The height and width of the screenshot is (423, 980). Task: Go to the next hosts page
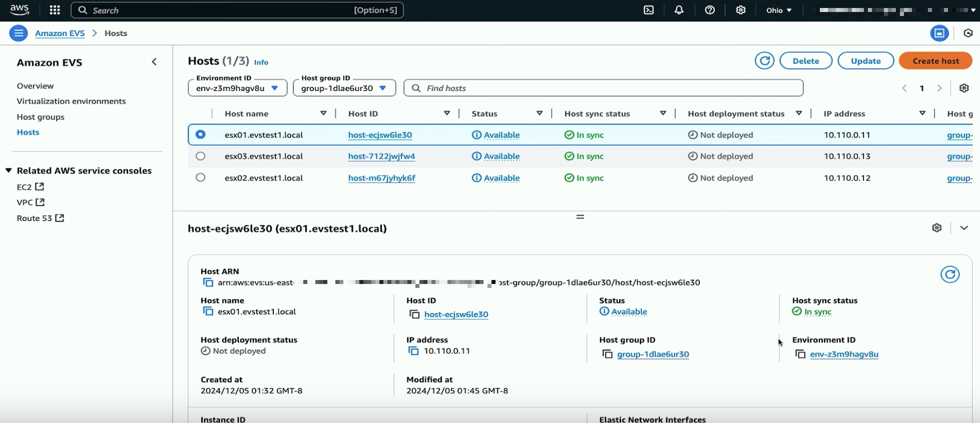point(939,88)
